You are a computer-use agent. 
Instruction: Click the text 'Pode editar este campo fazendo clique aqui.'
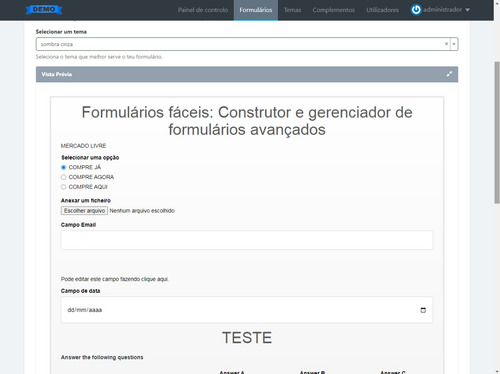(x=115, y=279)
